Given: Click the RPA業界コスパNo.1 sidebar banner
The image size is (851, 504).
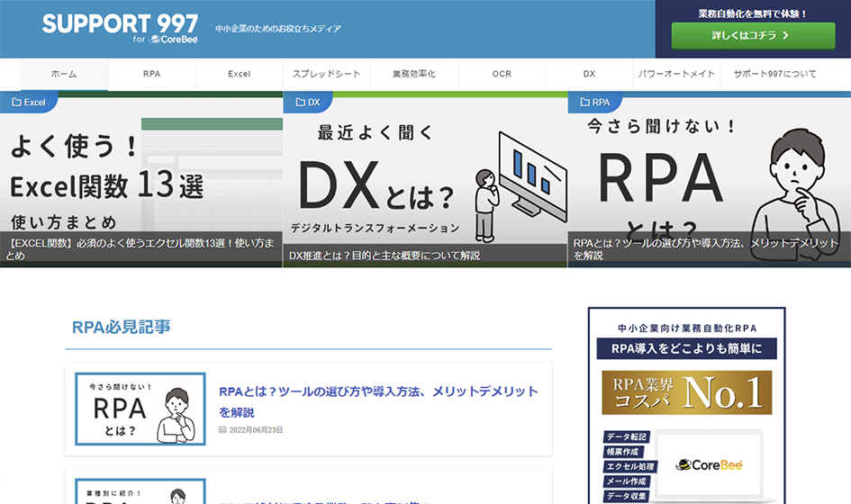Looking at the screenshot, I should pyautogui.click(x=686, y=392).
